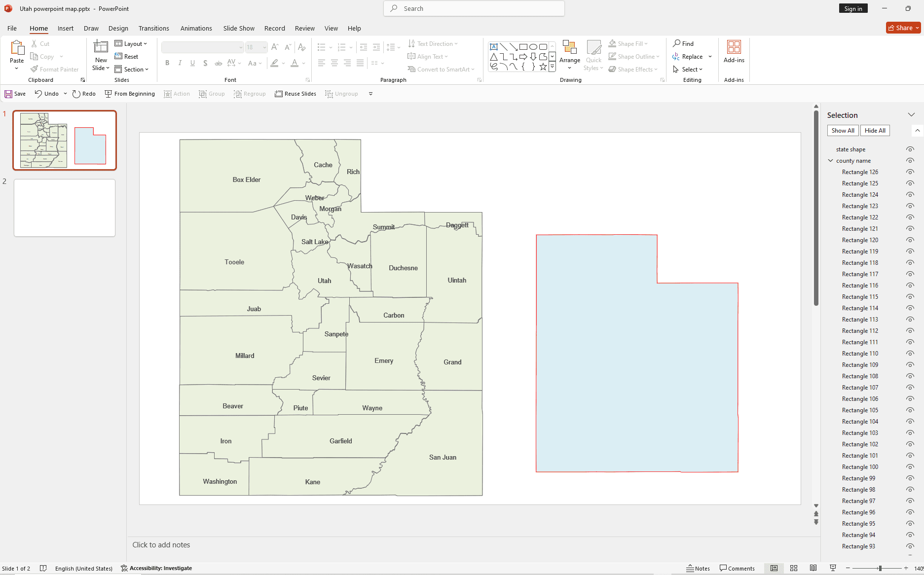This screenshot has height=575, width=924.
Task: Click Show All in Selection pane
Action: click(x=843, y=131)
